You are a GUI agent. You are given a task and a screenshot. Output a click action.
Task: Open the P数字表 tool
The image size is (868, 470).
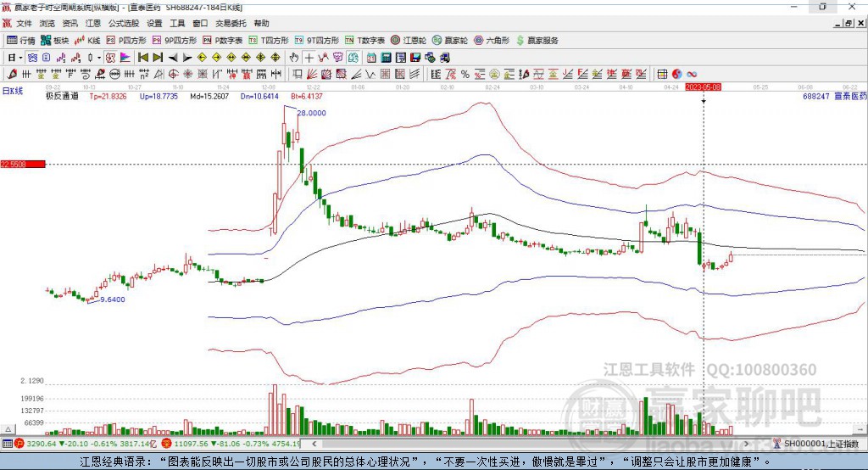[223, 41]
